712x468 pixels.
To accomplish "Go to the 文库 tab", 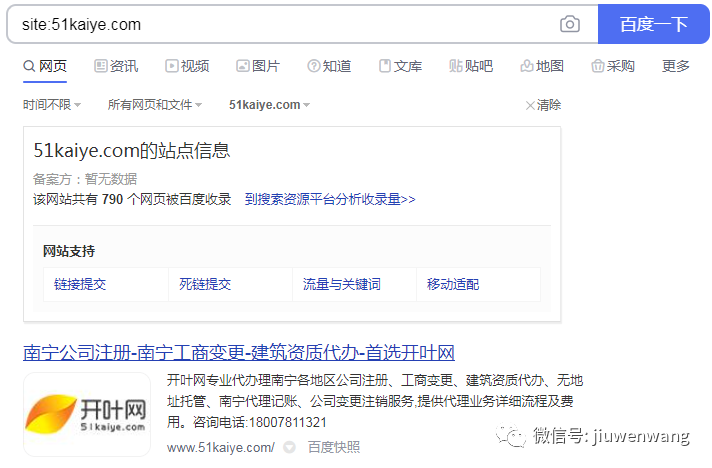I will click(400, 66).
